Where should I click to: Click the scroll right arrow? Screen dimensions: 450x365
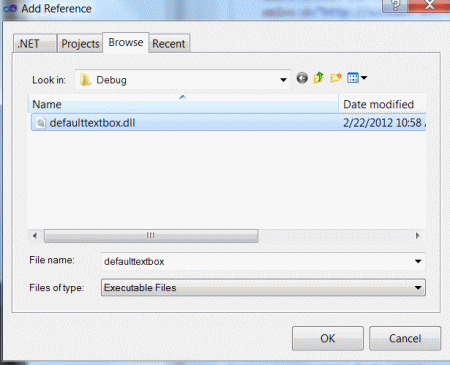pos(417,236)
